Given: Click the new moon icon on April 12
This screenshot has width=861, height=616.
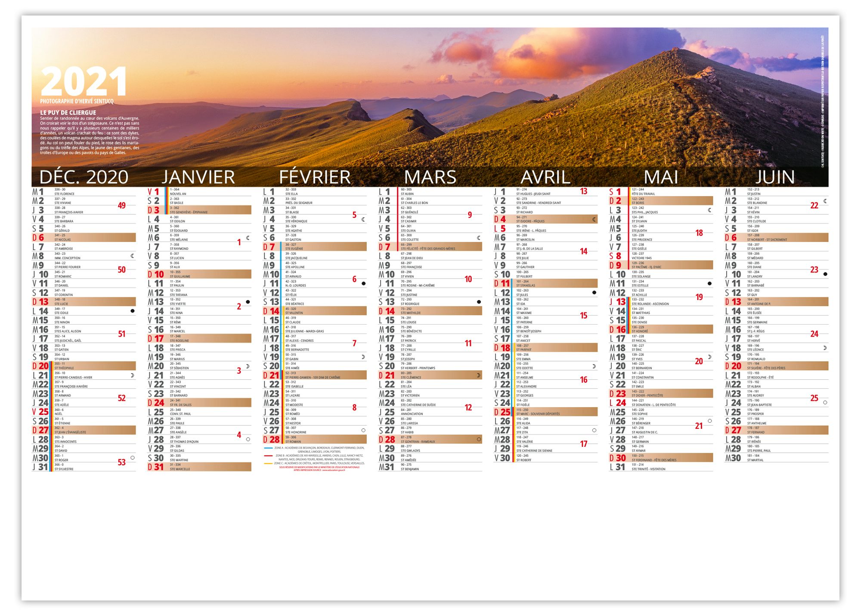Looking at the screenshot, I should pyautogui.click(x=594, y=293).
